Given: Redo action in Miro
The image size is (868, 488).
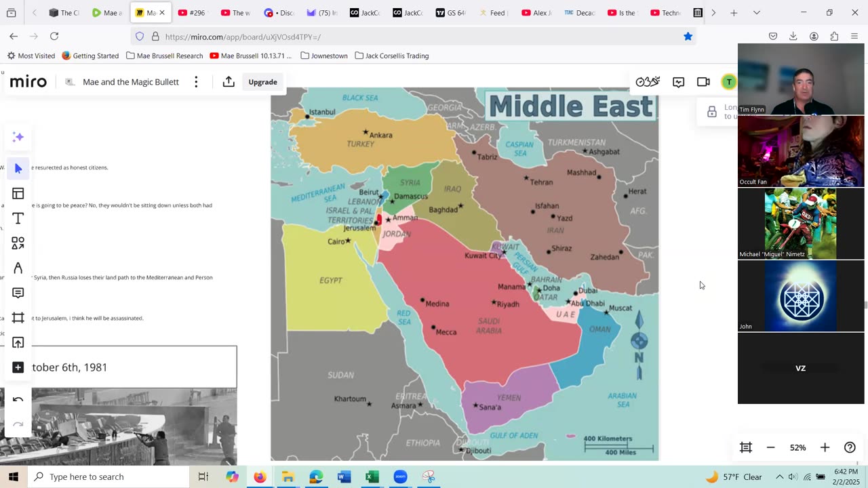Looking at the screenshot, I should tap(18, 424).
